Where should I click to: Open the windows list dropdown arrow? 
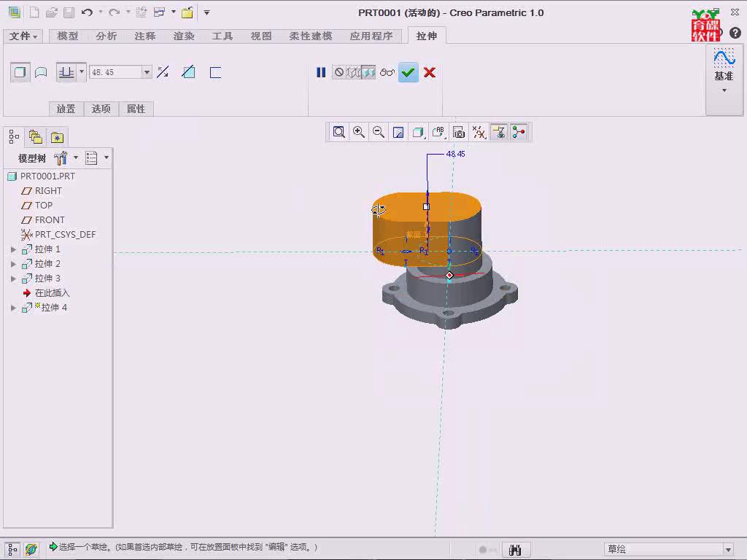tap(174, 12)
